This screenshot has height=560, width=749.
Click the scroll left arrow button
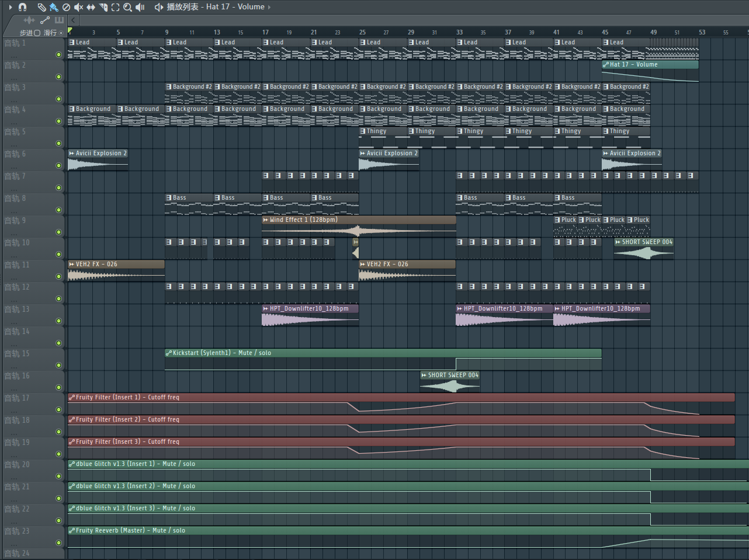[74, 20]
